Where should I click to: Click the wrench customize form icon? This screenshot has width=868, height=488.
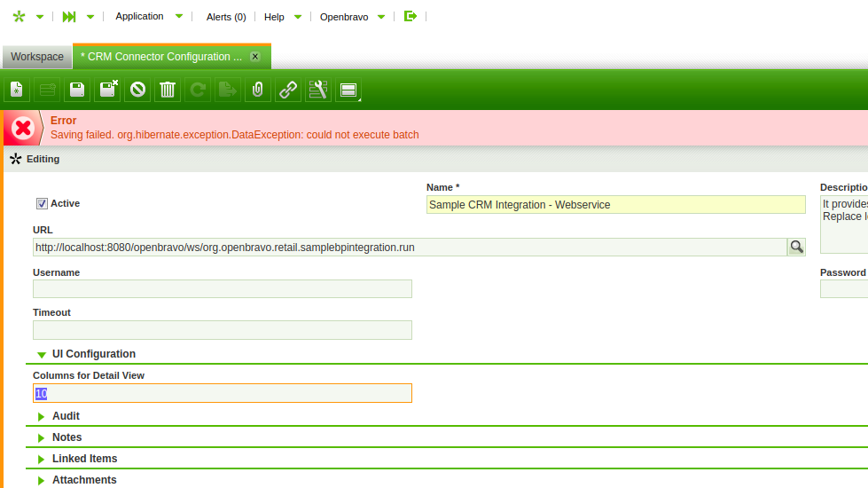pyautogui.click(x=317, y=90)
